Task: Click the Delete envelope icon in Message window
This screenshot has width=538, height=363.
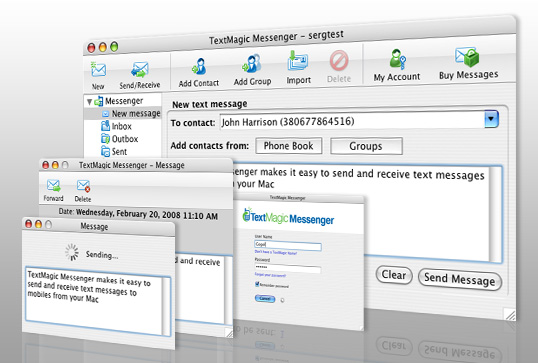Action: [x=83, y=186]
